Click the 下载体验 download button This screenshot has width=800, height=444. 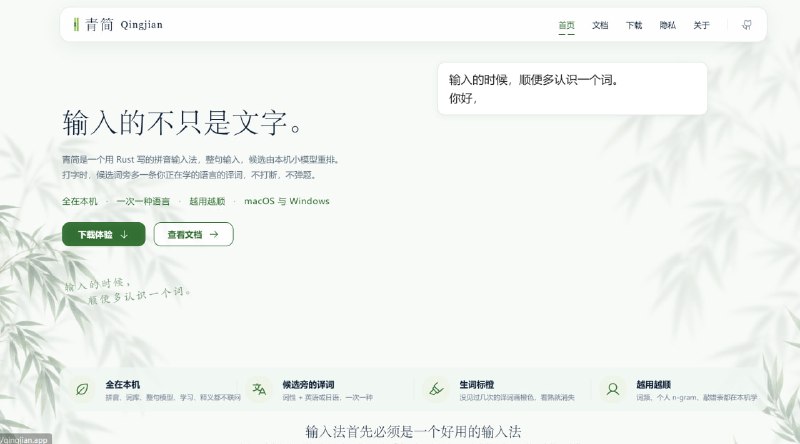point(104,234)
